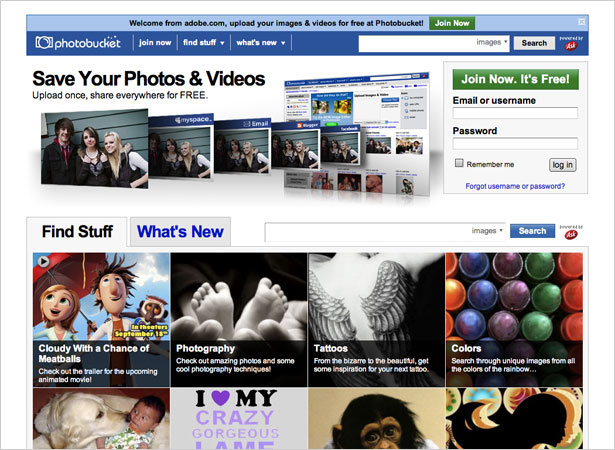Close the adobe.com welcome banner

(x=582, y=22)
